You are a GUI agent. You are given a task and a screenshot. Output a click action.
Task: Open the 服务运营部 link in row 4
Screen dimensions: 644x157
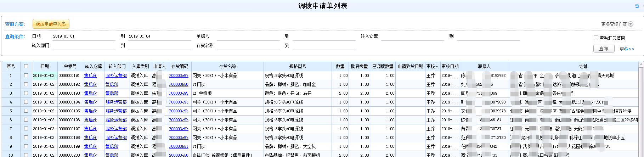click(x=116, y=102)
